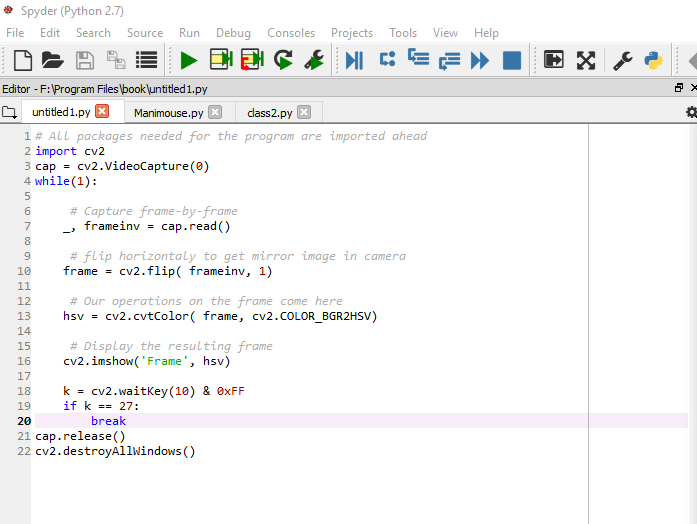Open the Tools menu

[403, 33]
